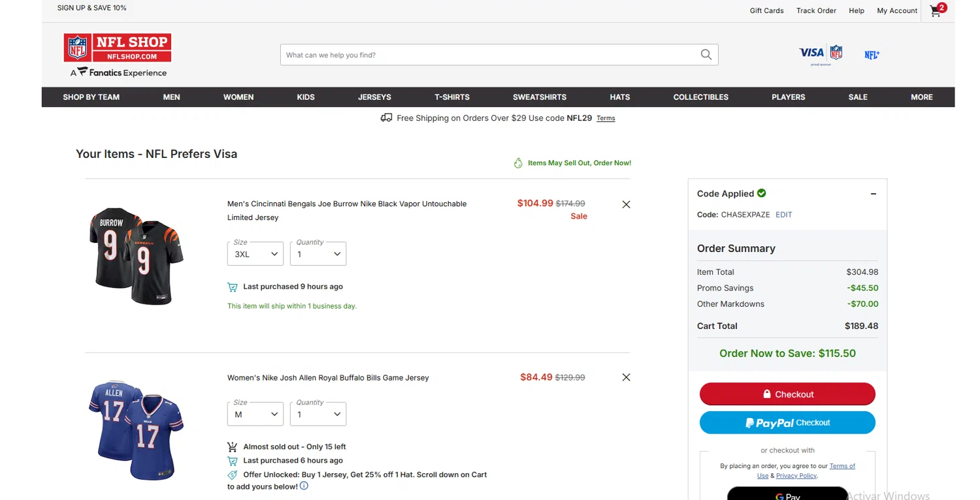Screen dimensions: 980x500
Task: Click Order Now to Save $115.50 text
Action: click(x=787, y=353)
